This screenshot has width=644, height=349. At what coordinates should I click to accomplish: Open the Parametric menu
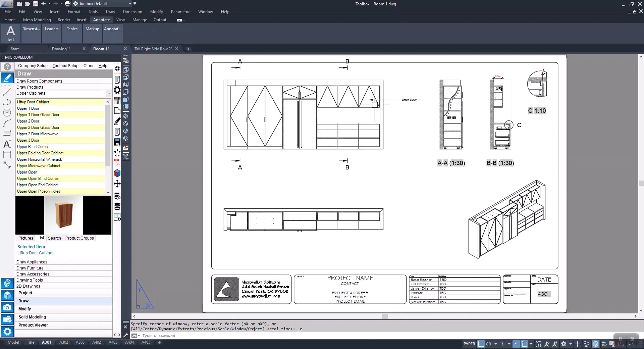pyautogui.click(x=180, y=12)
